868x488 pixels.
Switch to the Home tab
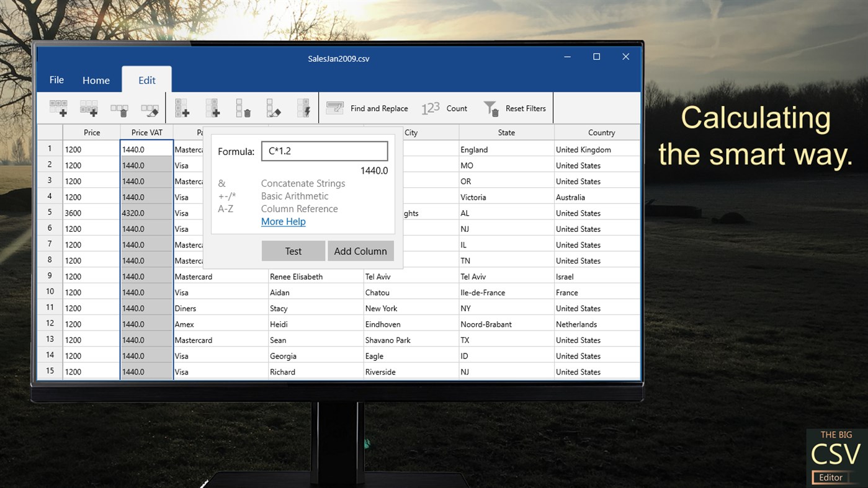click(x=96, y=80)
